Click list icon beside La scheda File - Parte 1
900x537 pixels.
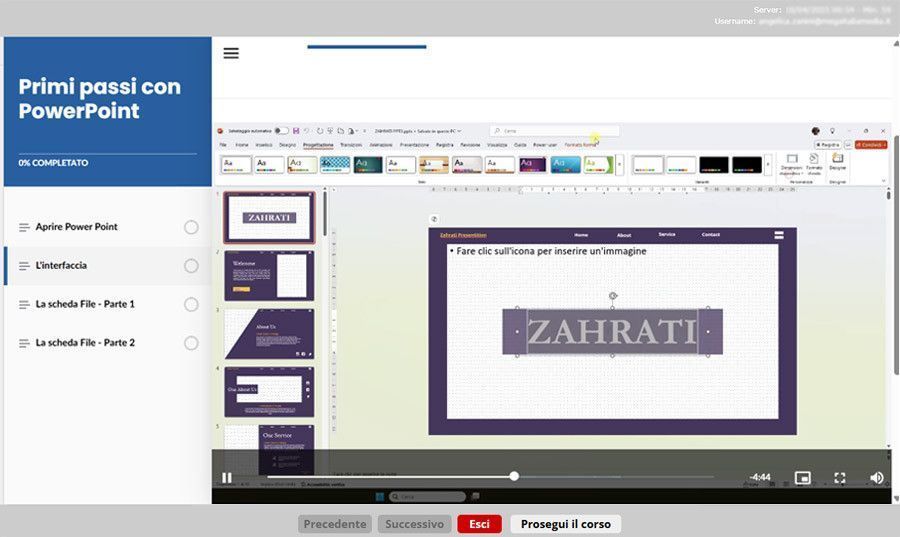pos(24,304)
